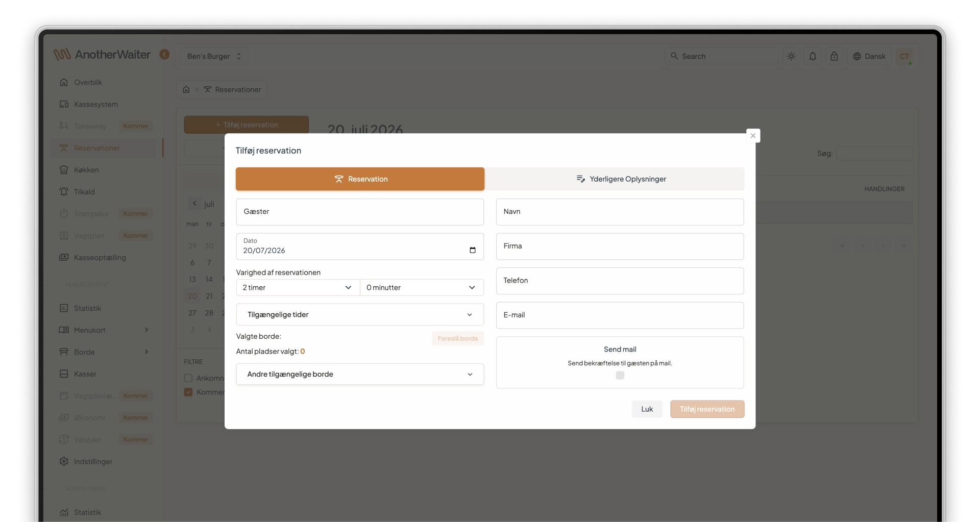Open the notifications bell
980x522 pixels.
coord(813,56)
